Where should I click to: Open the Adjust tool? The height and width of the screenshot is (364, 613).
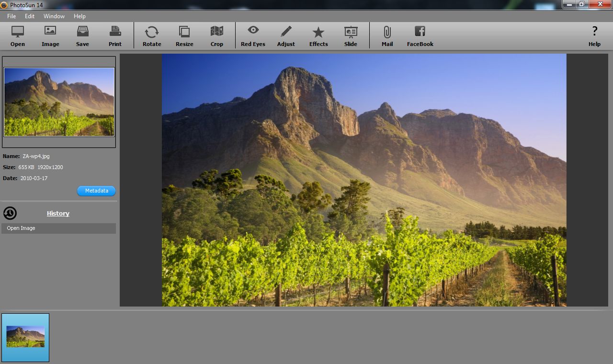click(x=286, y=35)
